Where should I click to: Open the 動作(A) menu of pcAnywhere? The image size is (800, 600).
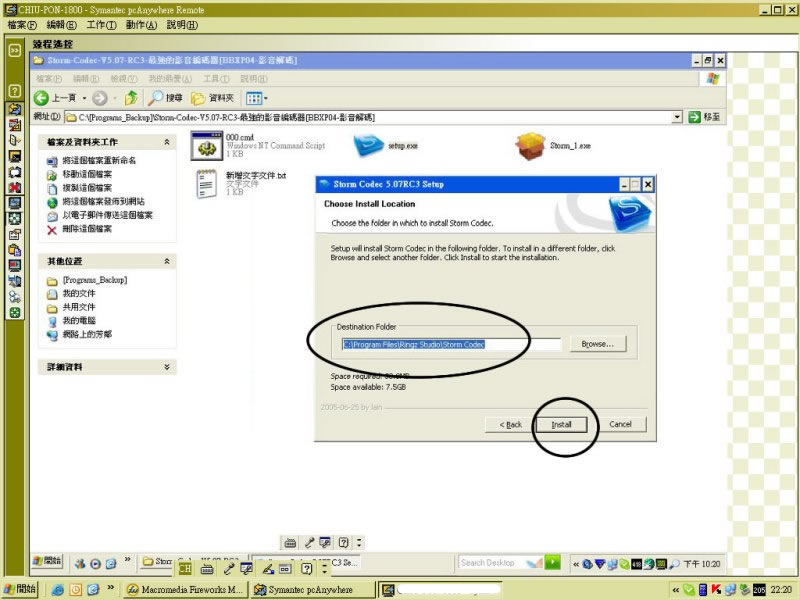coord(141,25)
